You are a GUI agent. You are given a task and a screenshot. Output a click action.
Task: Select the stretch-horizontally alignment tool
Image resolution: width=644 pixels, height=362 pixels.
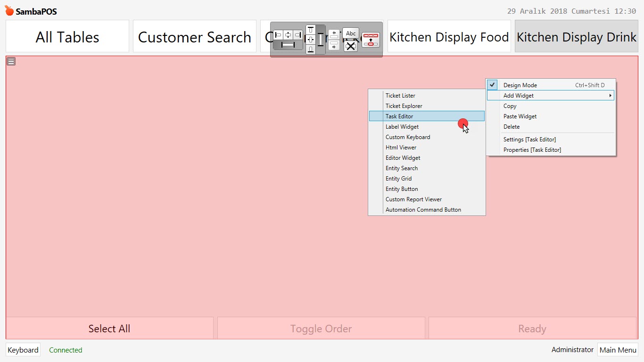pos(288,45)
